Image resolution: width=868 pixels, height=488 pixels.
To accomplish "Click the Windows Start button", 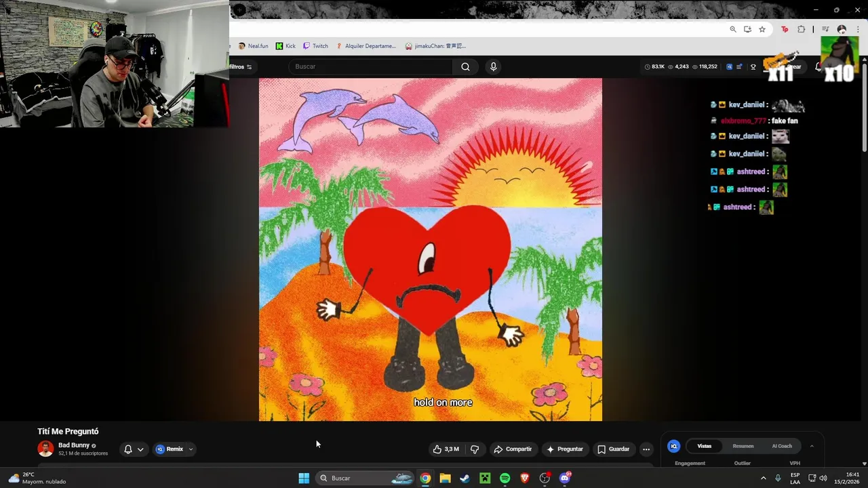I will (304, 478).
